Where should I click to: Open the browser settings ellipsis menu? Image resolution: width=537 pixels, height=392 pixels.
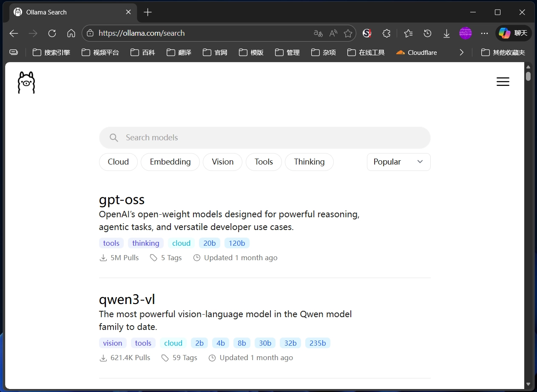(484, 33)
